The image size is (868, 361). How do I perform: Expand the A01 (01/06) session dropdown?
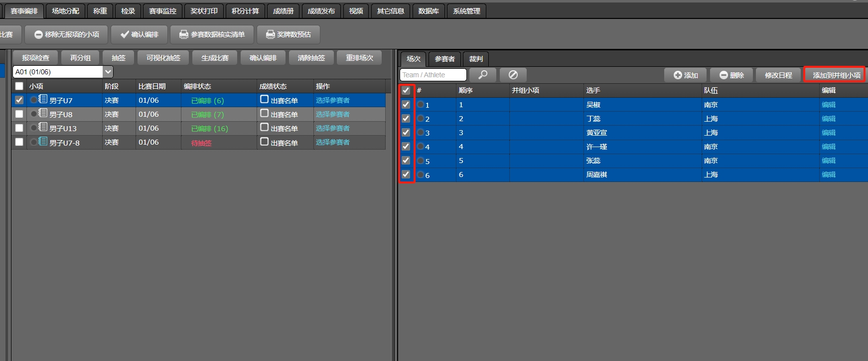point(108,72)
